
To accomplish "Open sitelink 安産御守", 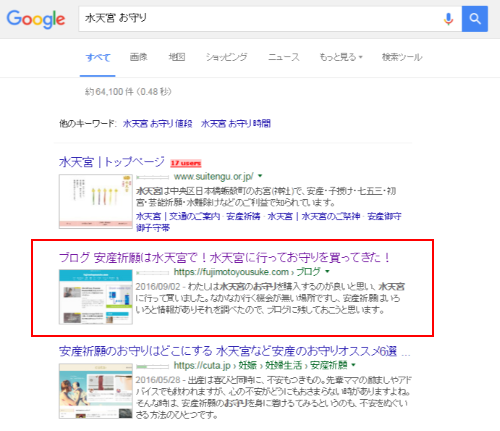I will point(384,216).
